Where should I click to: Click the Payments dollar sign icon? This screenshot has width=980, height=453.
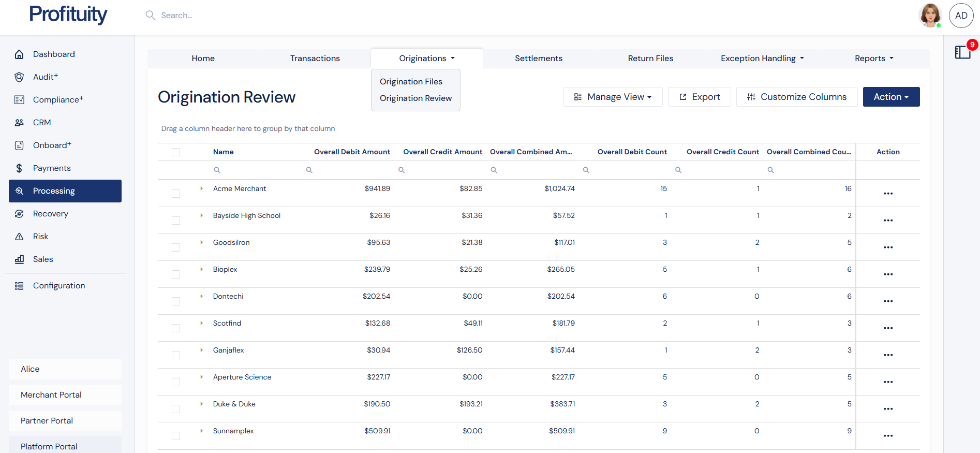pos(19,168)
